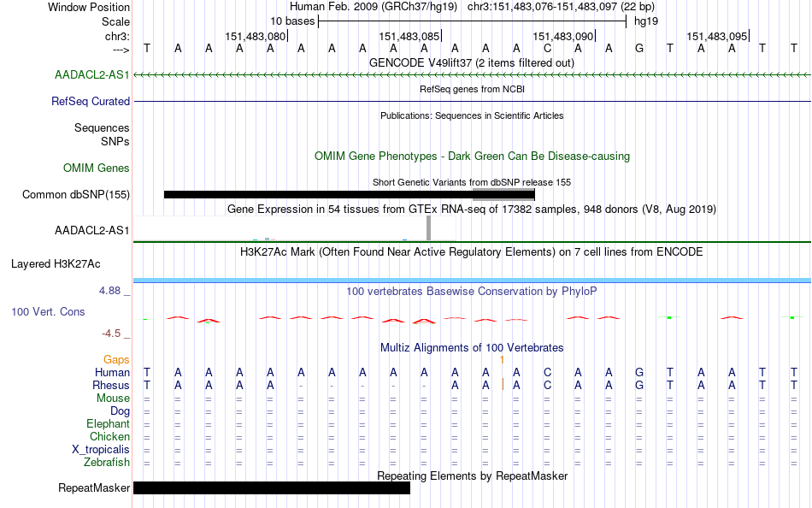Screen dimensions: 812x508
Task: Click the hg19 label beside scale bar
Action: coord(646,21)
